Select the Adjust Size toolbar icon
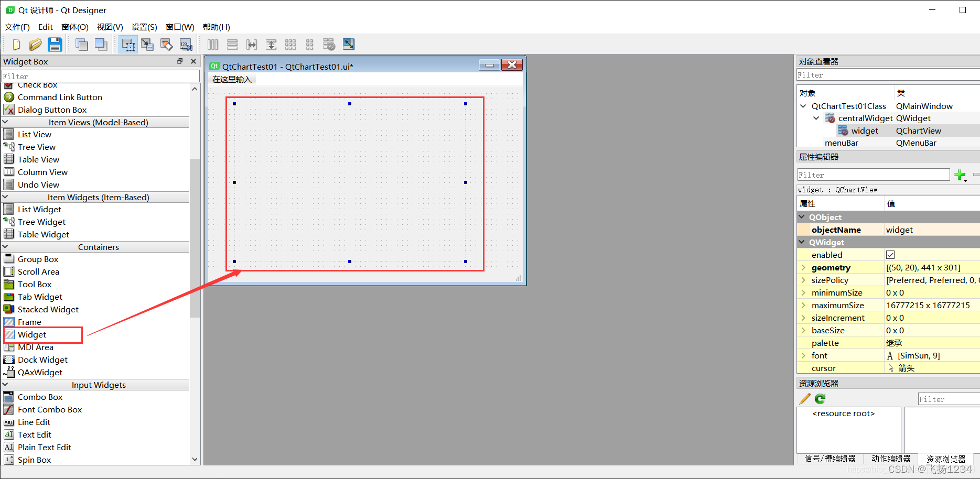980x479 pixels. coord(348,44)
